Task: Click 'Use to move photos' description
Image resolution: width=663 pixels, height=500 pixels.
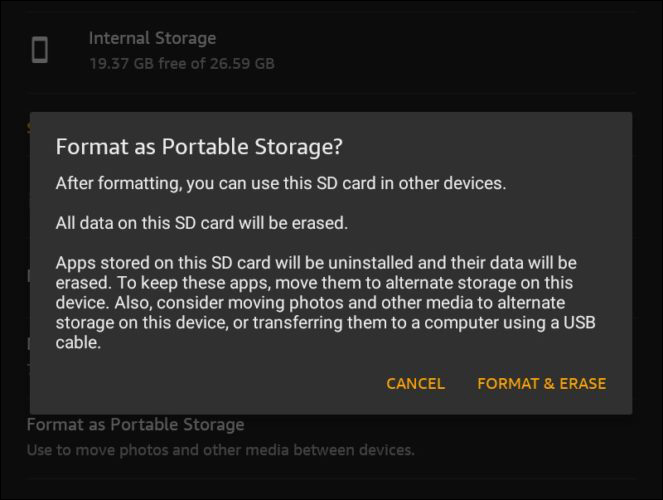Action: [x=220, y=450]
